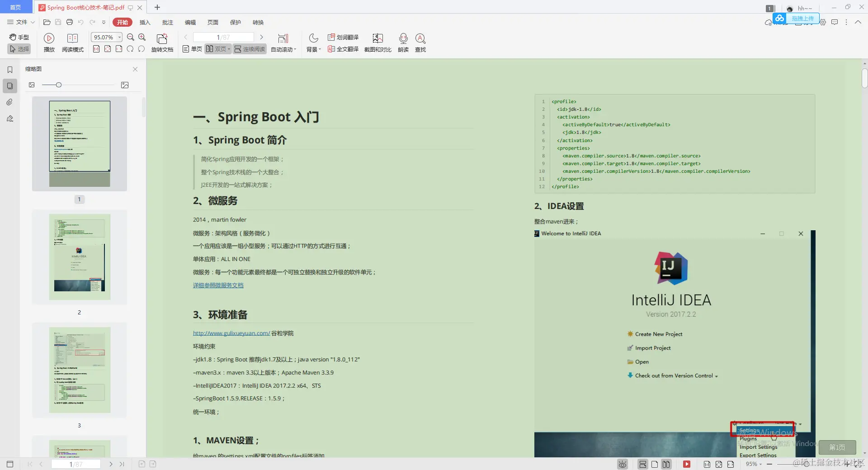Click the signature sidebar icon
This screenshot has height=470, width=868.
coord(10,119)
